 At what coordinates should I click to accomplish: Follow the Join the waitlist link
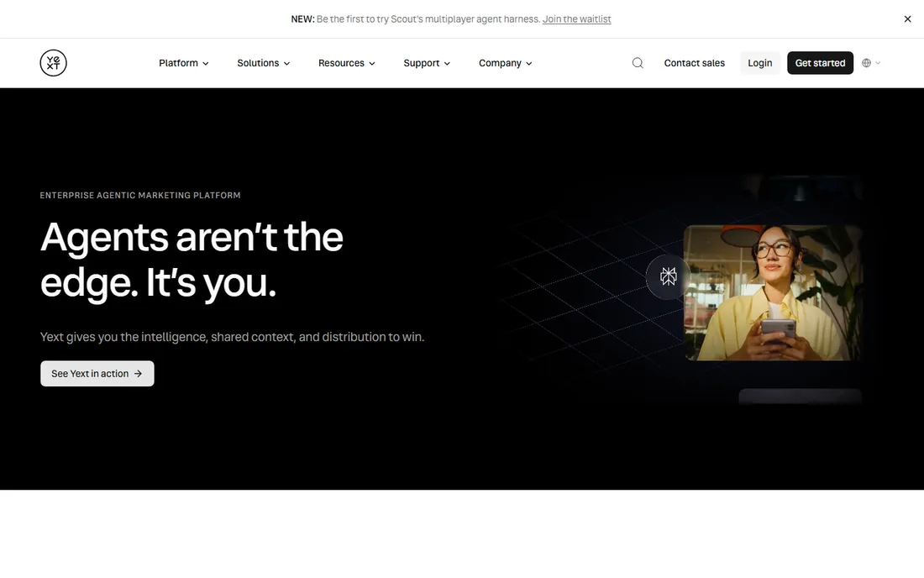[x=576, y=18]
